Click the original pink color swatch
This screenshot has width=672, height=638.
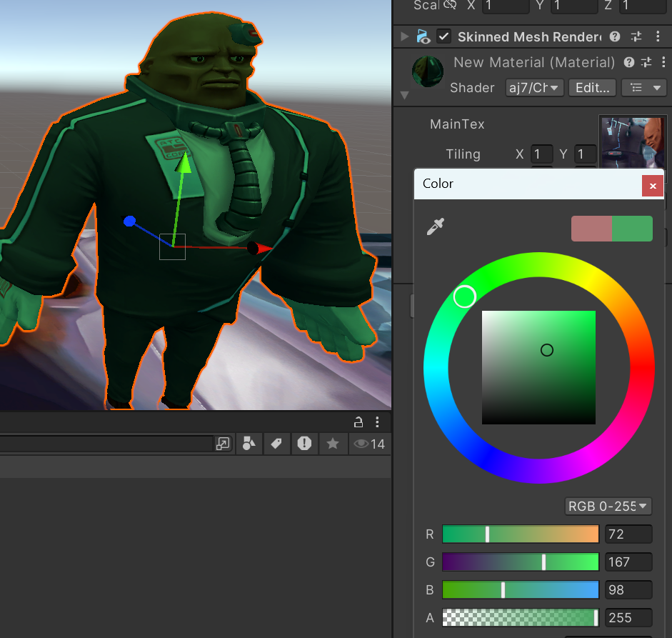click(x=591, y=229)
